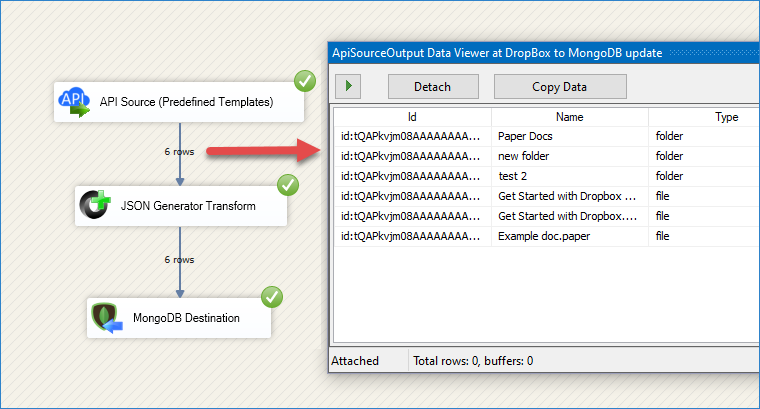The image size is (760, 409).
Task: Click the Copy Data button
Action: [560, 86]
